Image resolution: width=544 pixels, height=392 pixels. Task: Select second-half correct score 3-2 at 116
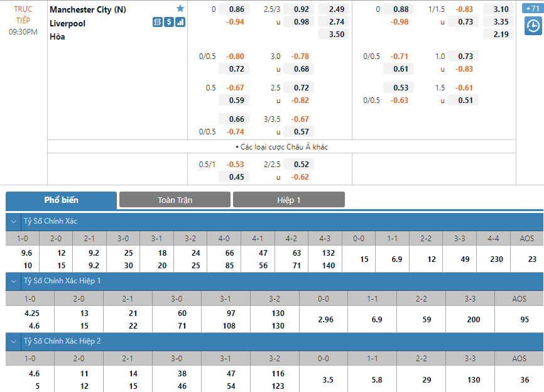tap(278, 374)
